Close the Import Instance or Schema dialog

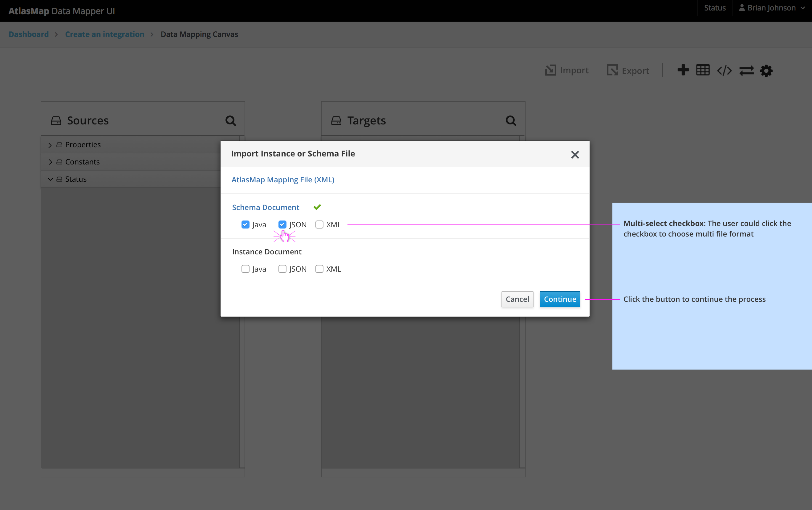coord(574,155)
